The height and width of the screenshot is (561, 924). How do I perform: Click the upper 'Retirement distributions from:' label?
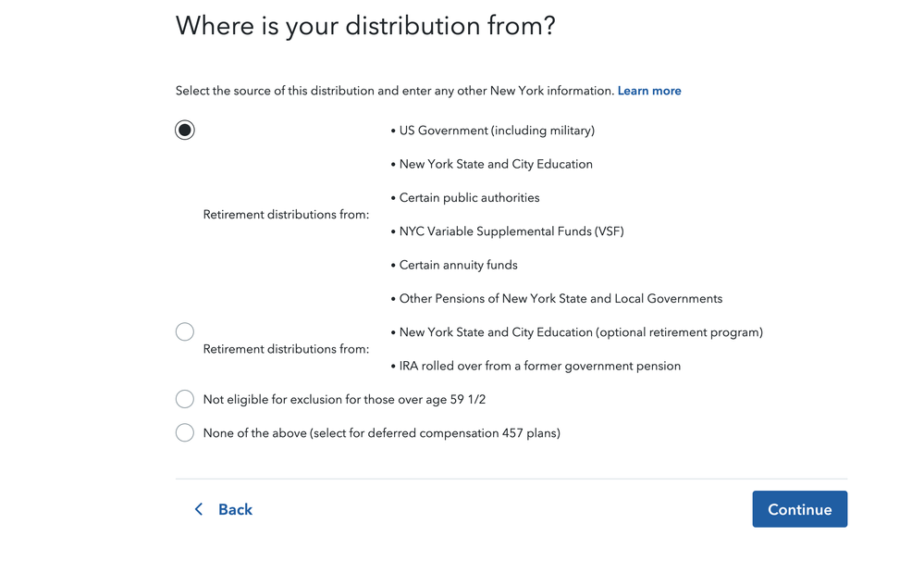click(286, 215)
